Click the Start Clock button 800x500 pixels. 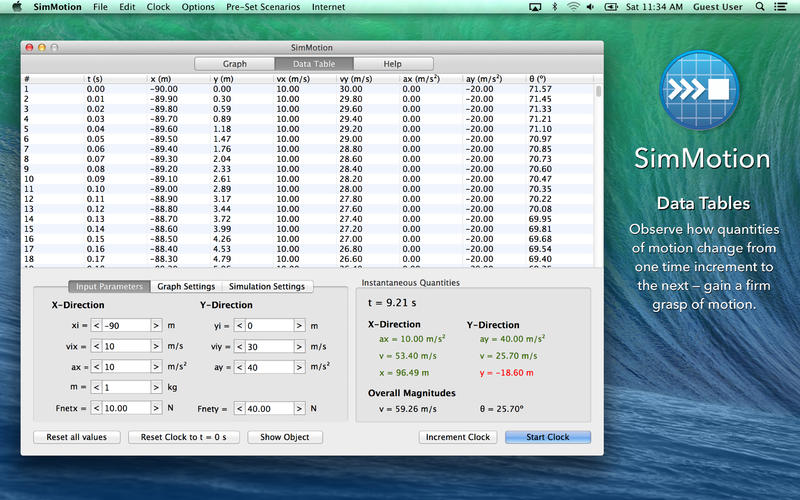click(548, 437)
